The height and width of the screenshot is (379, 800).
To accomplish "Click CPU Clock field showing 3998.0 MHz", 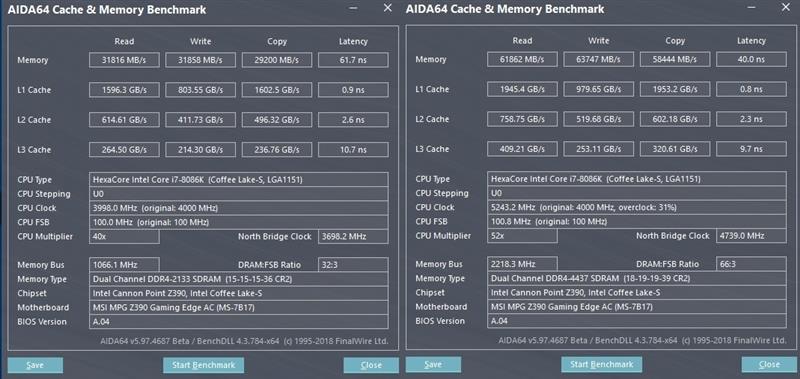I will [239, 208].
